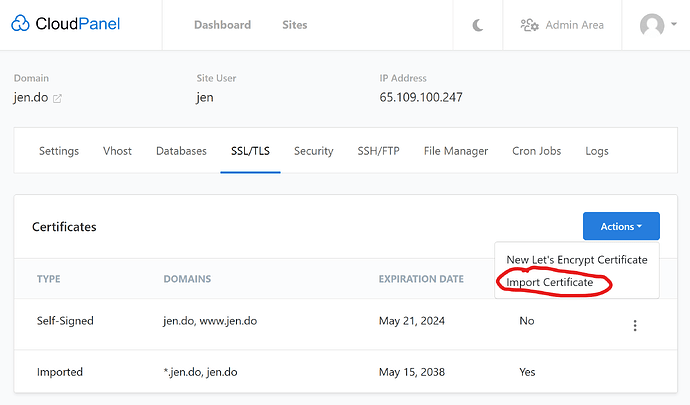Image resolution: width=690 pixels, height=405 pixels.
Task: Choose Import Certificate menu entry
Action: pyautogui.click(x=550, y=282)
